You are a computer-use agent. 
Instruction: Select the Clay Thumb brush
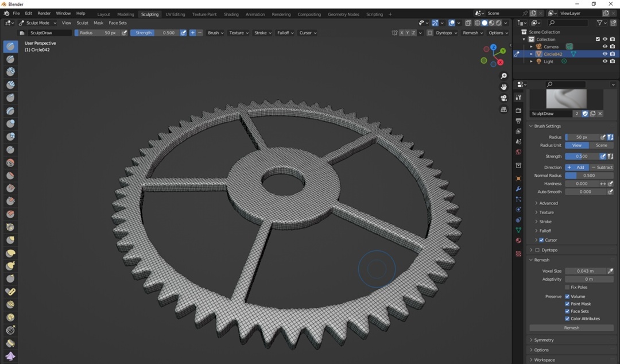(x=11, y=98)
